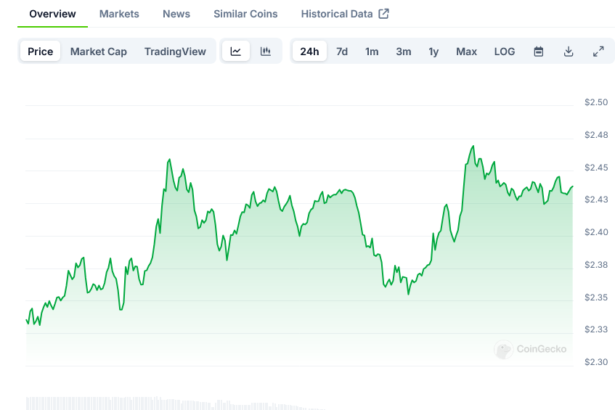
Task: Open the calendar date range picker
Action: (x=538, y=52)
